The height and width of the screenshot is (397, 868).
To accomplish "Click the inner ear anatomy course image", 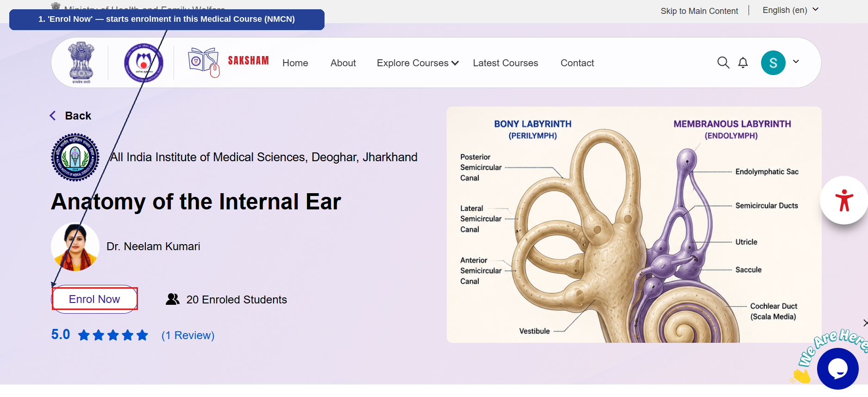I will pos(634,225).
